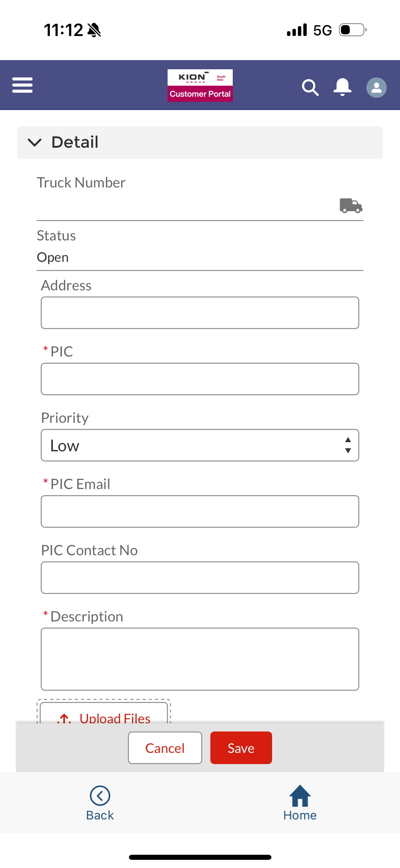Focus the PIC input field
Image resolution: width=400 pixels, height=868 pixels.
click(x=200, y=379)
